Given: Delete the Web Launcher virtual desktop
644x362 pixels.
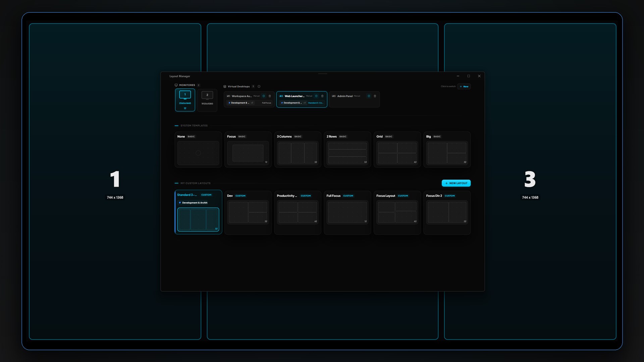Looking at the screenshot, I should (322, 96).
